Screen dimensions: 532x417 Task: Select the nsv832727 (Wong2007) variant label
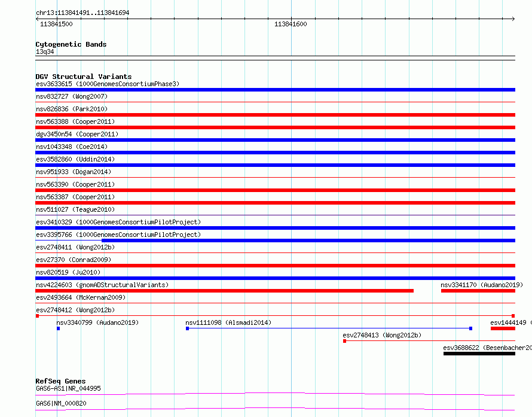pos(72,96)
